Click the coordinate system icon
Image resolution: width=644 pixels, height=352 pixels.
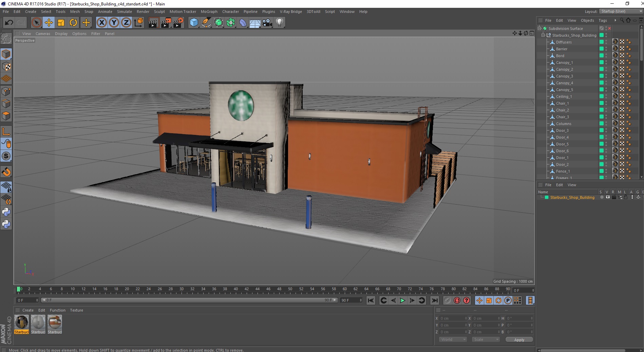point(138,23)
